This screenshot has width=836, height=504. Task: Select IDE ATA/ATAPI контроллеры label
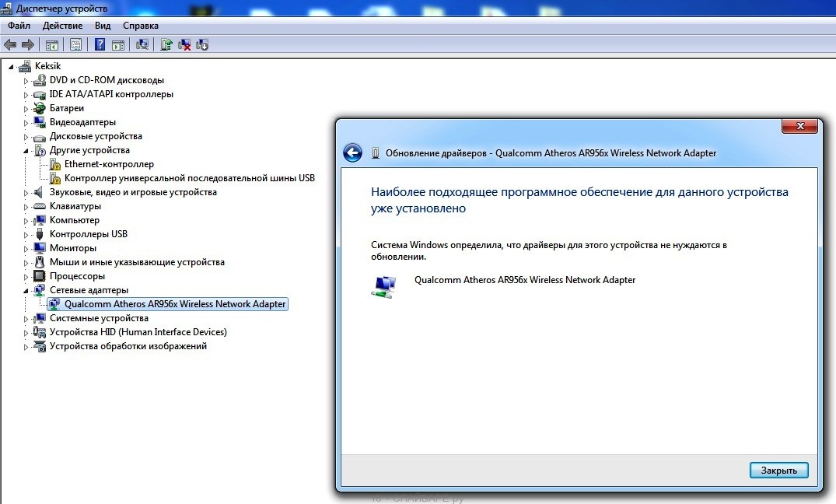coord(111,94)
